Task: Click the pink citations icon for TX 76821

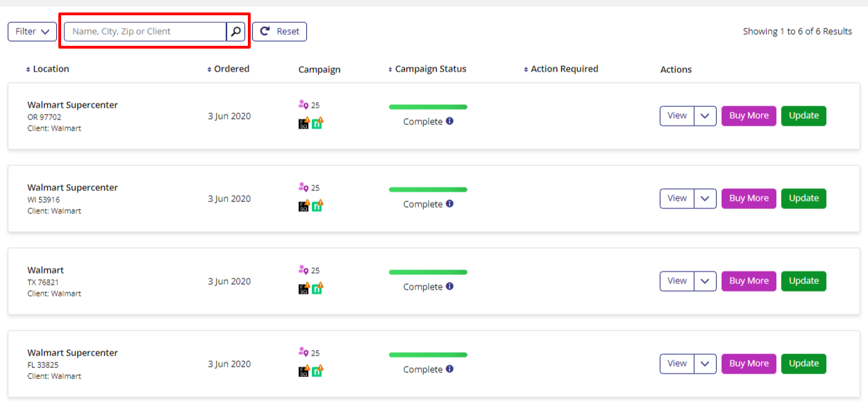Action: tap(303, 270)
